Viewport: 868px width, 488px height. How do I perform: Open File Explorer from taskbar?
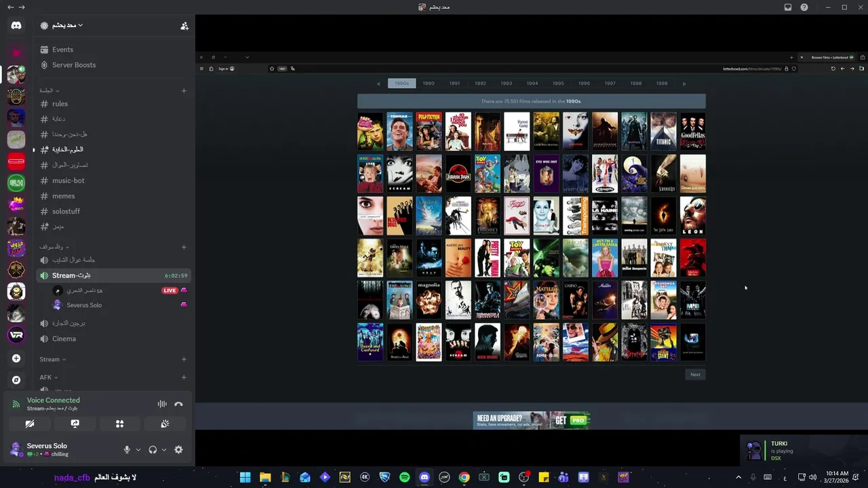tap(265, 477)
